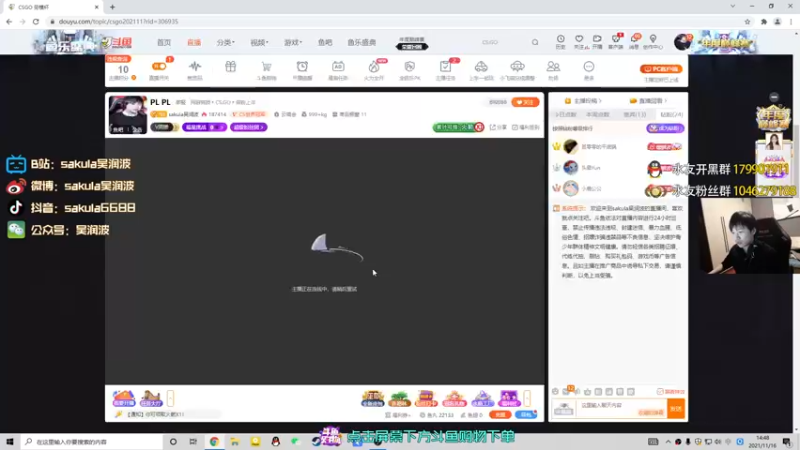Screen dimensions: 800x450
Task: Open the 主播投稿 link in sidebar
Action: tap(583, 101)
